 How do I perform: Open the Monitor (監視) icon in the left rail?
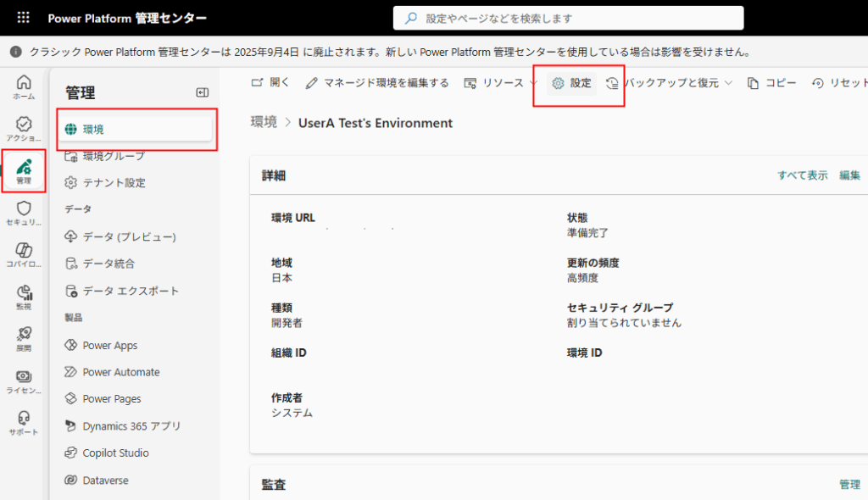[24, 297]
